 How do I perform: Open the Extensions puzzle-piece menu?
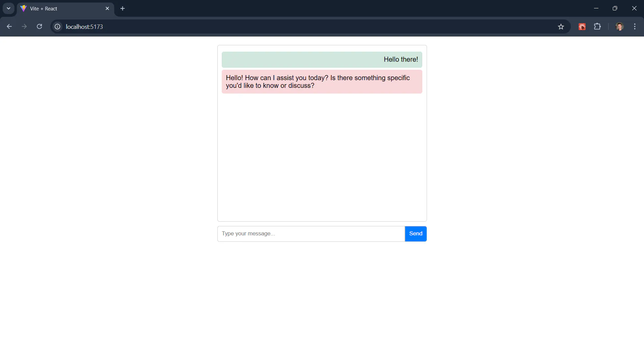coord(597,26)
